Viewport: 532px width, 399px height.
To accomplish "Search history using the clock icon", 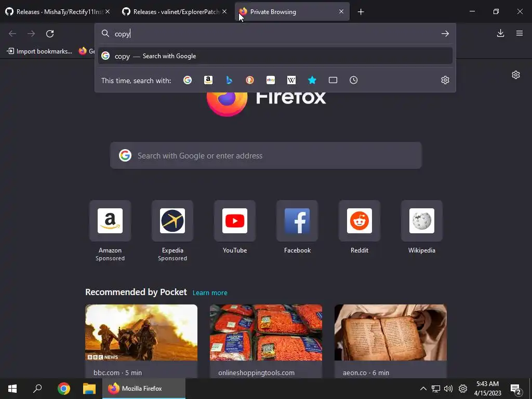I will pyautogui.click(x=353, y=80).
